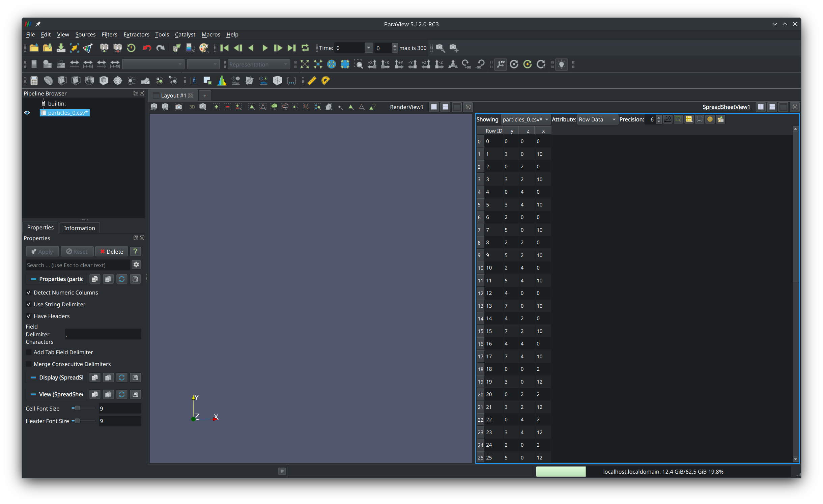Click the Find Data camera magnifier icon
This screenshot has height=504, width=823.
pos(440,48)
